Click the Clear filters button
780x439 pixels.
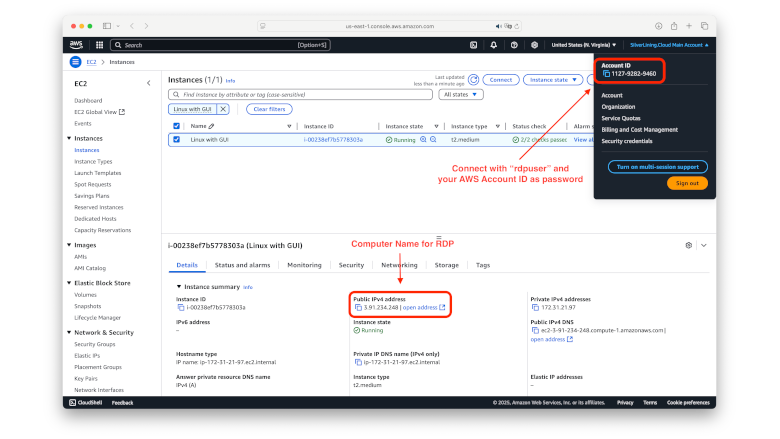(269, 109)
